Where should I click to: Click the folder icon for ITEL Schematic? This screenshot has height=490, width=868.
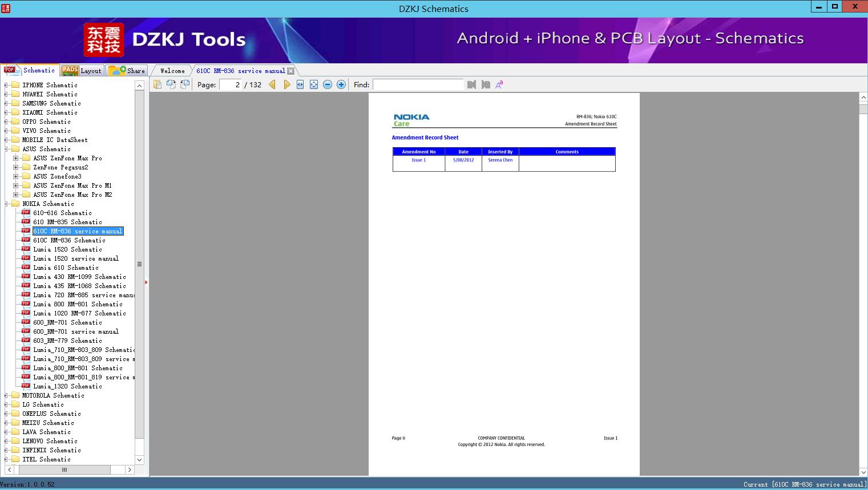15,459
